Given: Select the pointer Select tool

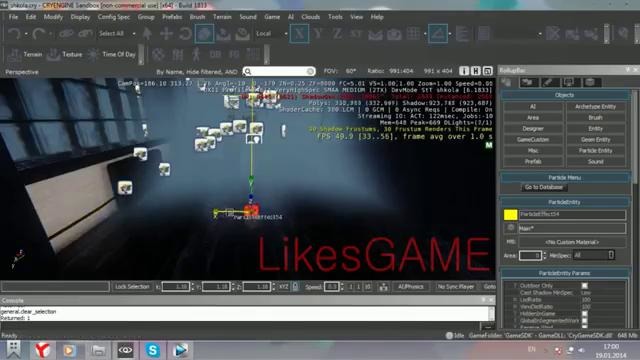Looking at the screenshot, I should pyautogui.click(x=147, y=33).
